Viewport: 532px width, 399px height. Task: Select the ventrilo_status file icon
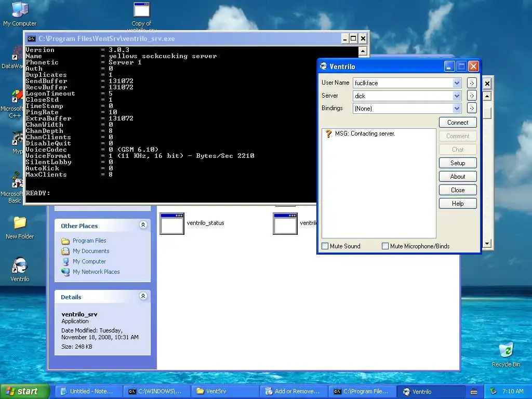point(171,223)
